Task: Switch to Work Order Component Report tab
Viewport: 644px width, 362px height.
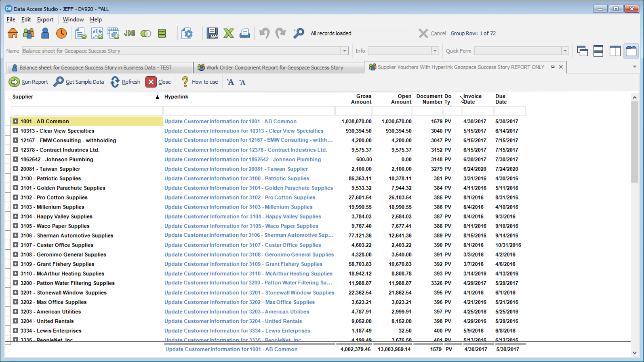Action: pos(274,68)
